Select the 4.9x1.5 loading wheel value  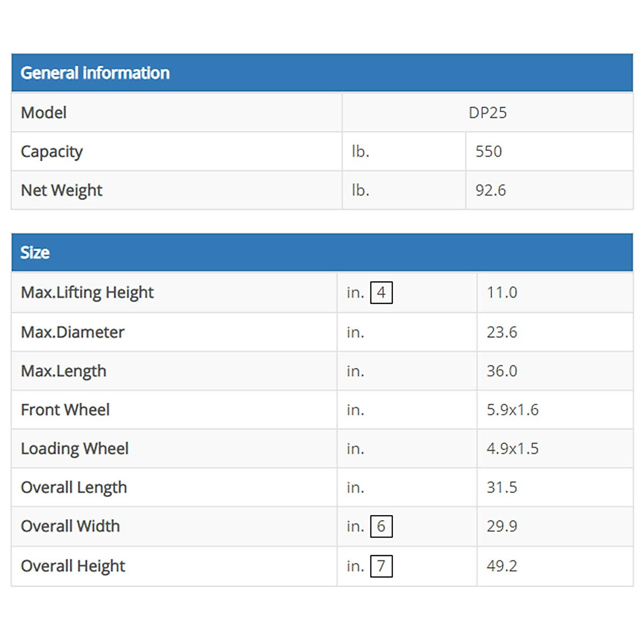click(x=513, y=449)
